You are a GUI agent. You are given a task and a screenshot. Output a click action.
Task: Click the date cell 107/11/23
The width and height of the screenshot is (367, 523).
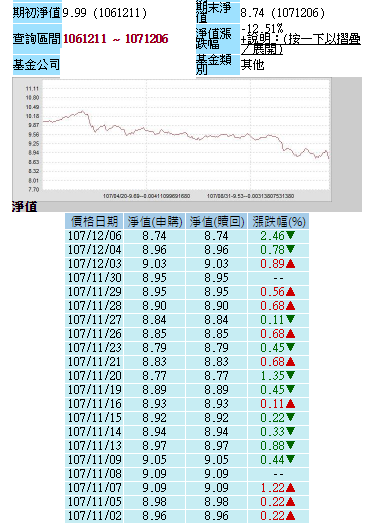tap(94, 348)
